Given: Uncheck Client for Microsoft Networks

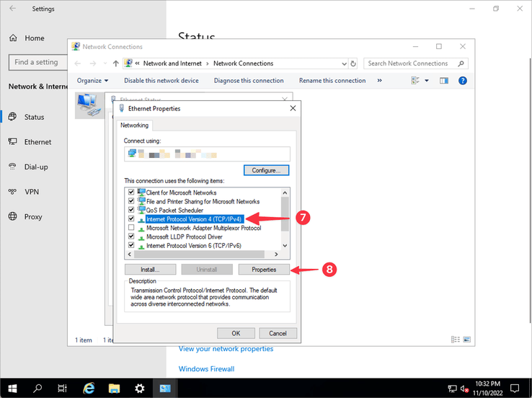Looking at the screenshot, I should click(x=131, y=193).
